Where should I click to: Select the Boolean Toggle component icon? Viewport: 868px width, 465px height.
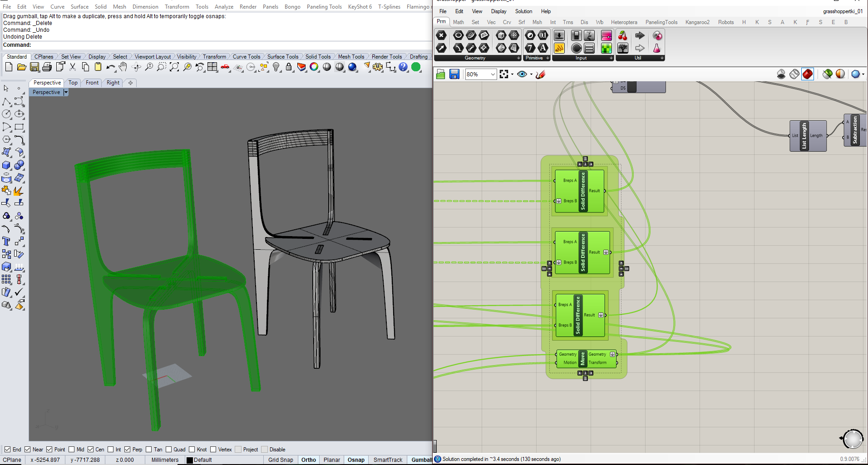[577, 35]
